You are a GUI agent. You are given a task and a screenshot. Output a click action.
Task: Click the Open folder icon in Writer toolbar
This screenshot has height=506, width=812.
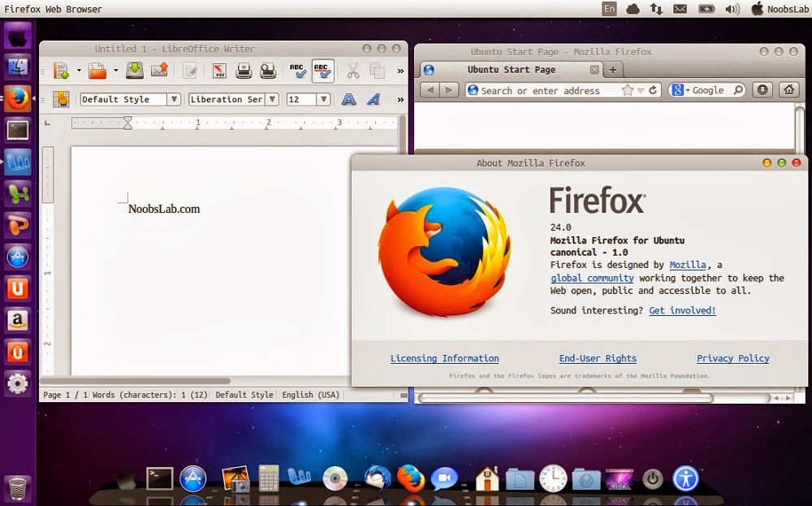(97, 71)
